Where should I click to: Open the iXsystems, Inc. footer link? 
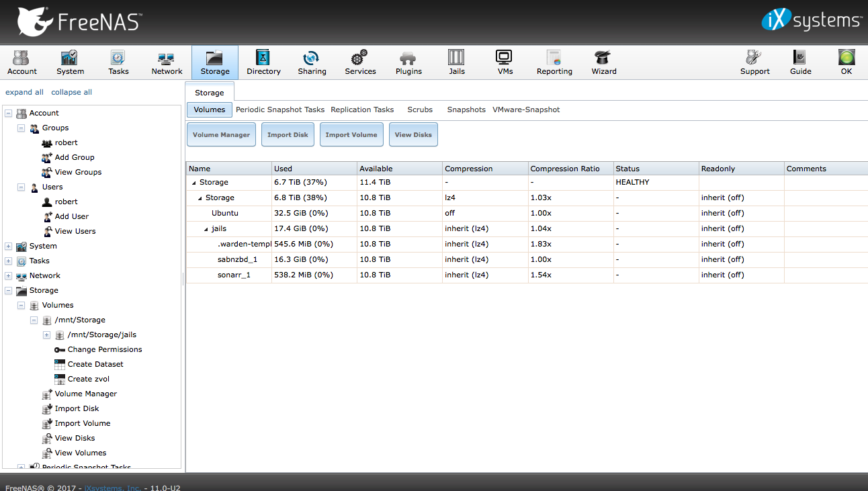113,487
